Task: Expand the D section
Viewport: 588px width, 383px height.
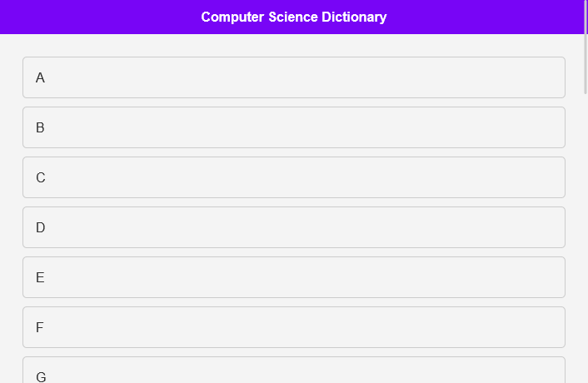Action: [x=293, y=227]
